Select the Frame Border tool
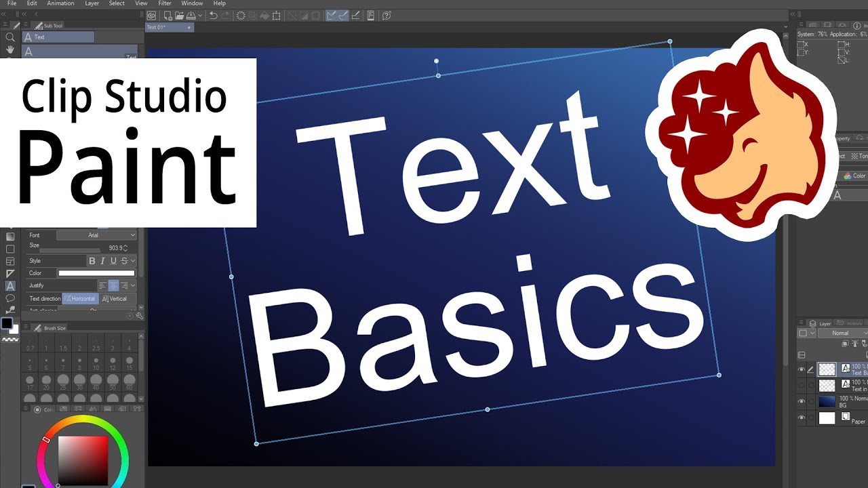This screenshot has height=488, width=868. 10,261
